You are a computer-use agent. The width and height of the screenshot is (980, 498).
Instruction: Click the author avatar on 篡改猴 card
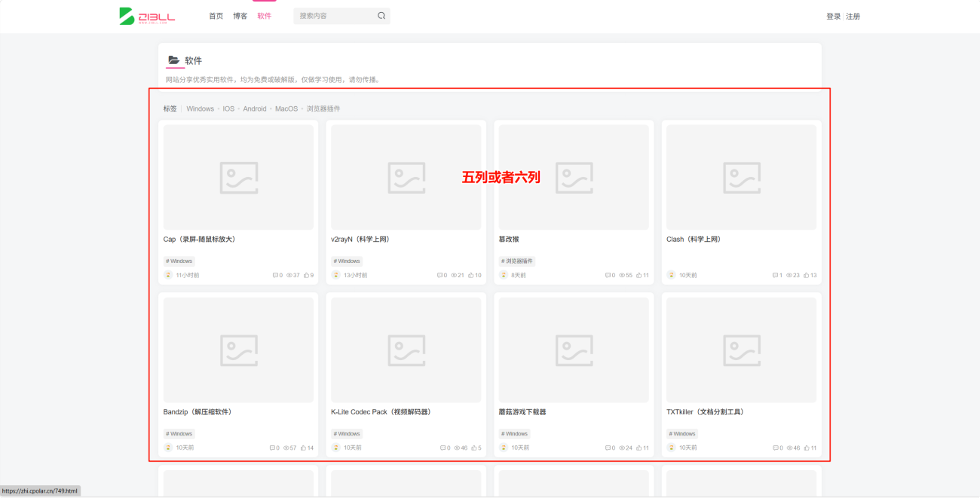click(x=504, y=275)
